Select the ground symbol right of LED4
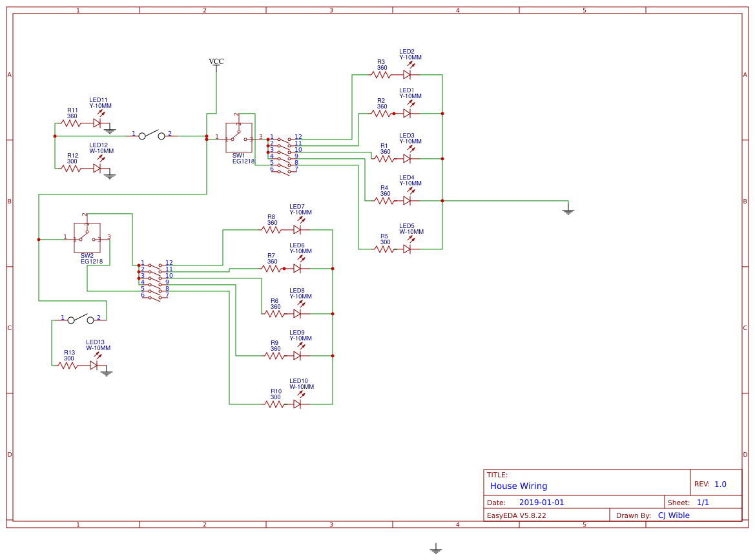Viewport: 755px width, 560px height. coord(568,210)
